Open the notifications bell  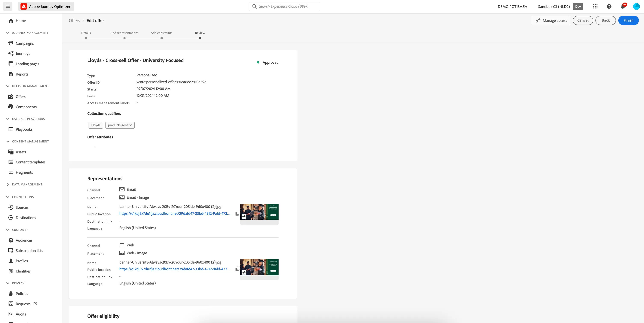click(623, 6)
